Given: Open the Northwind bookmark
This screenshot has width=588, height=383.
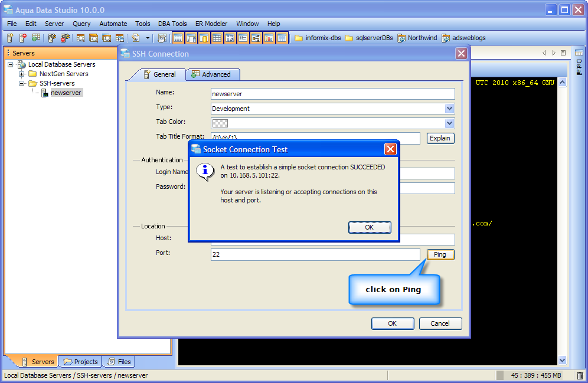Looking at the screenshot, I should coord(417,38).
